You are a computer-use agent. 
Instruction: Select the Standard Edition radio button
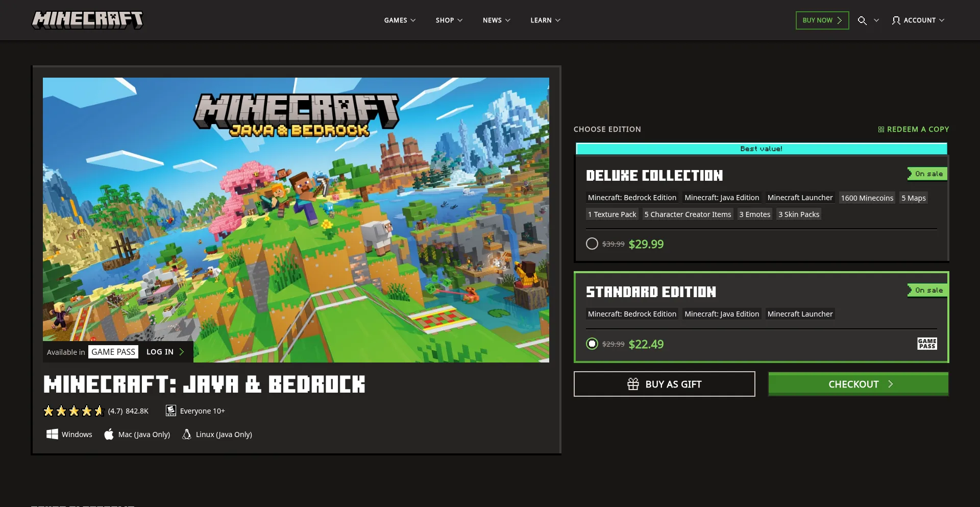(592, 344)
